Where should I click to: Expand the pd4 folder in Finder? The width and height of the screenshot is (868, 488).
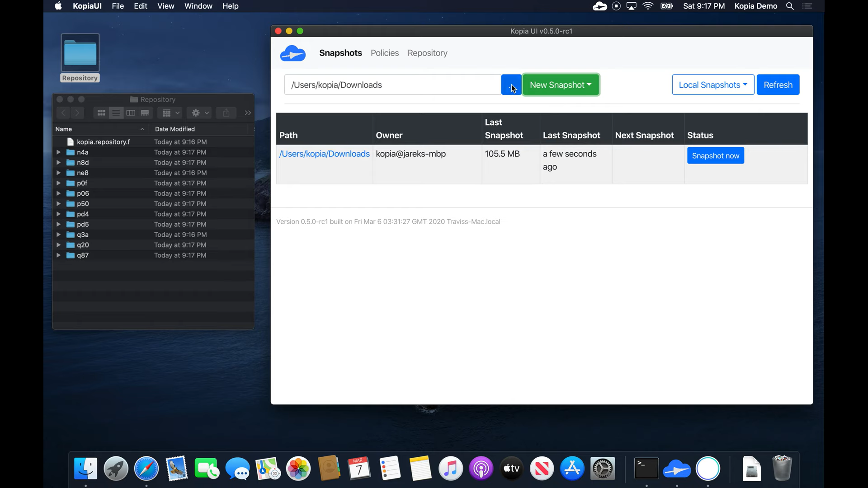[x=58, y=214]
